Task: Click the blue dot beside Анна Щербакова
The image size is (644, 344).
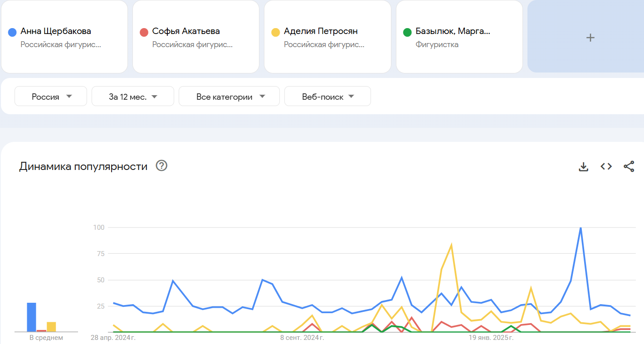Action: 13,32
